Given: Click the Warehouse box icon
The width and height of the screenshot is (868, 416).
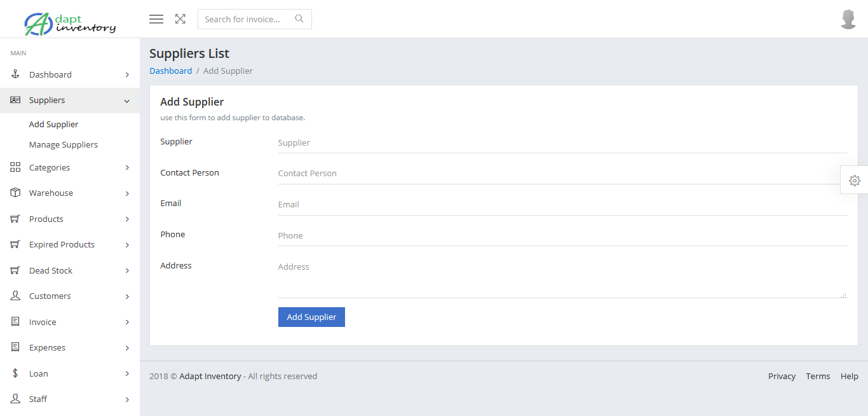Looking at the screenshot, I should [16, 193].
